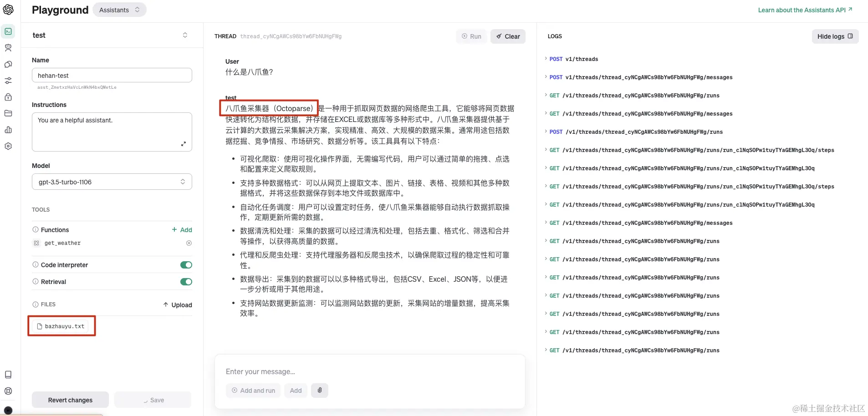Click the user avatar at sidebar bottom
Screen dimensions: 868x416
click(8, 411)
